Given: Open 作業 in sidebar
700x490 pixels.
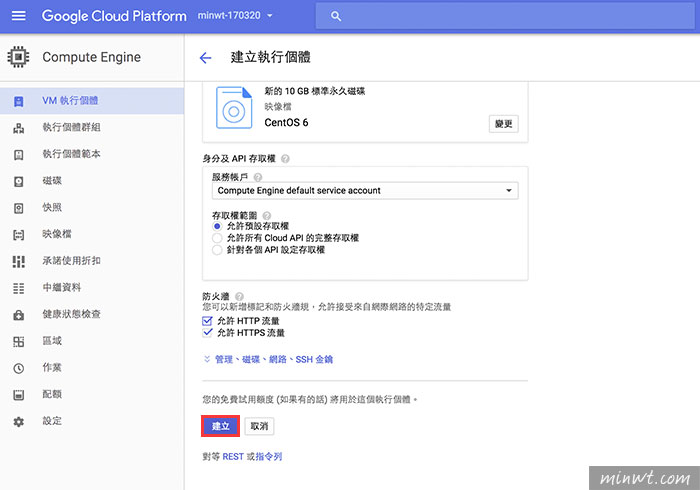Looking at the screenshot, I should tap(92, 368).
